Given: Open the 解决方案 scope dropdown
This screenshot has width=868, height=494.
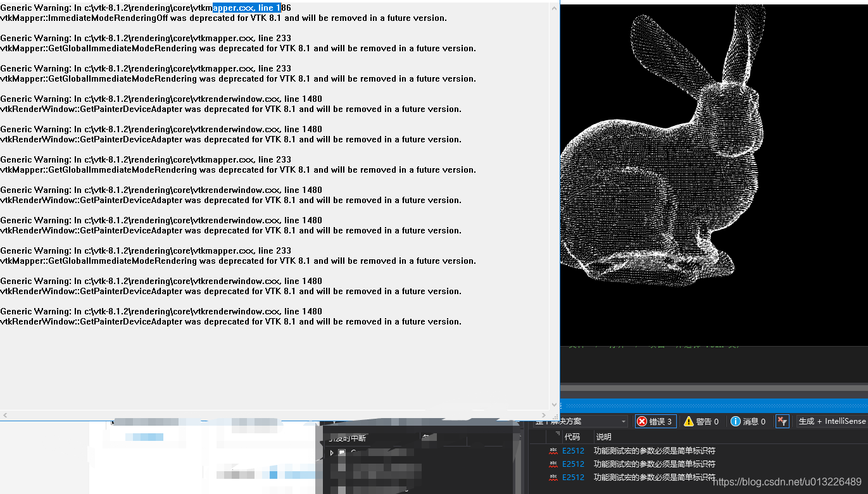Looking at the screenshot, I should tap(581, 421).
